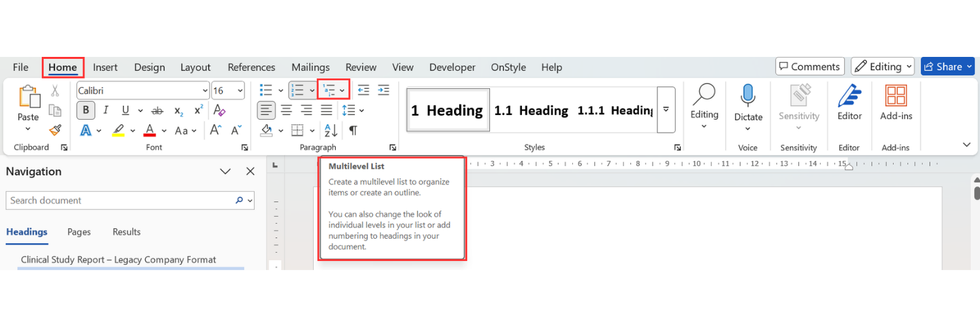Open Paragraph settings dialog launcher
Screen dimensions: 980x327
pyautogui.click(x=393, y=147)
